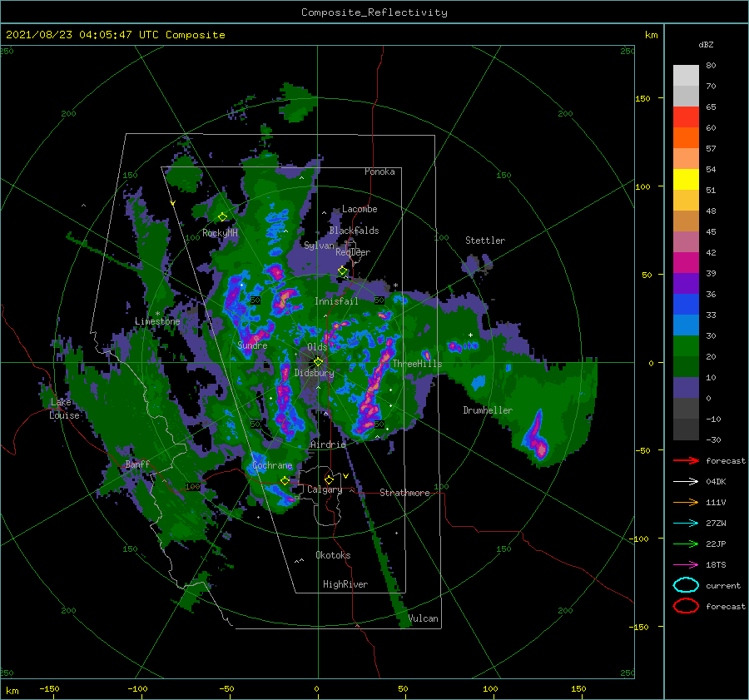Click the yellow diamond marker at RedDeer
The width and height of the screenshot is (749, 700).
343,271
